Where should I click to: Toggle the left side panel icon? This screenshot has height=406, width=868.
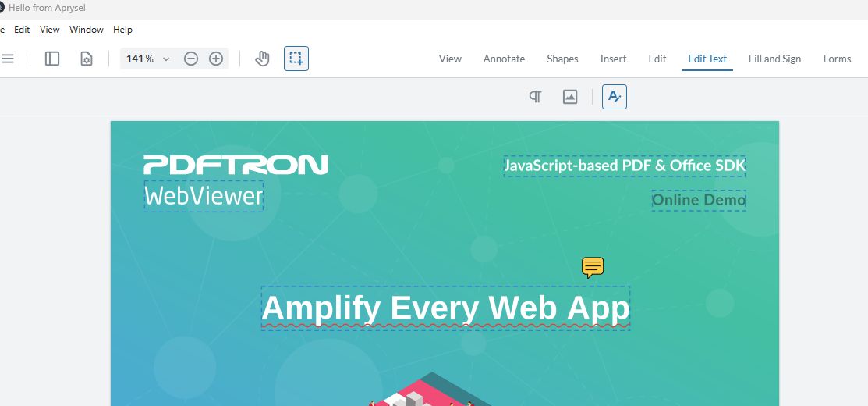point(52,59)
